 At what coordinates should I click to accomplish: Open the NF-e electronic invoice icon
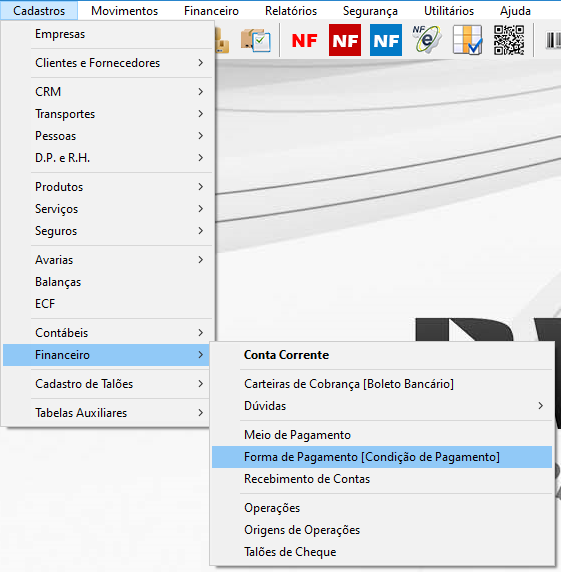[427, 39]
